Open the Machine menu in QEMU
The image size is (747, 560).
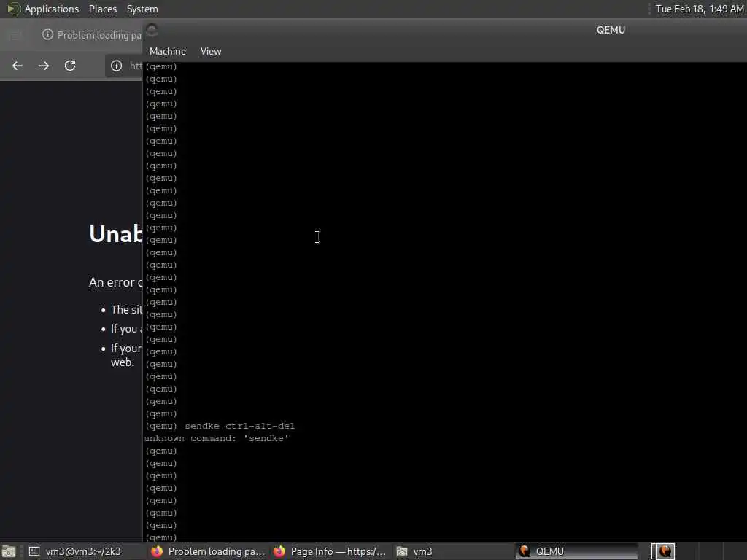[x=167, y=51]
